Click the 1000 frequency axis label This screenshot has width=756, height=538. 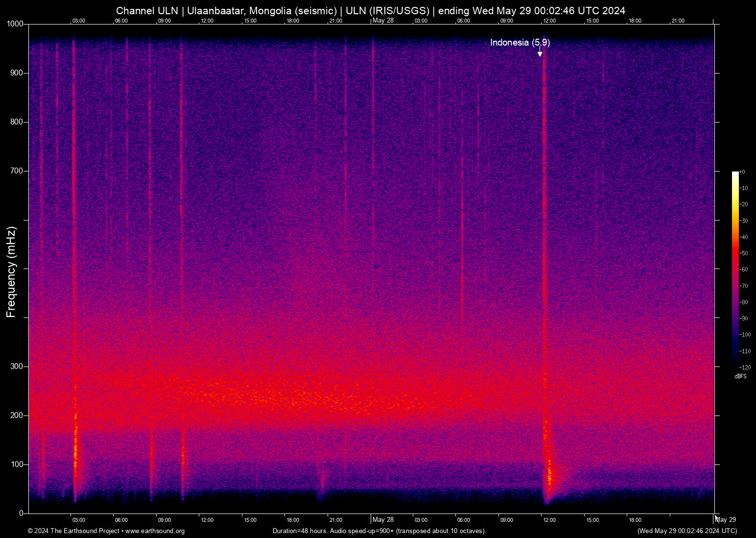(15, 24)
